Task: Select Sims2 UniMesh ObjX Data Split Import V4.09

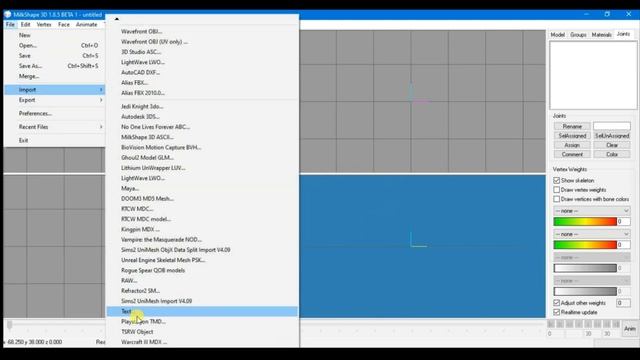Action: coord(202,250)
